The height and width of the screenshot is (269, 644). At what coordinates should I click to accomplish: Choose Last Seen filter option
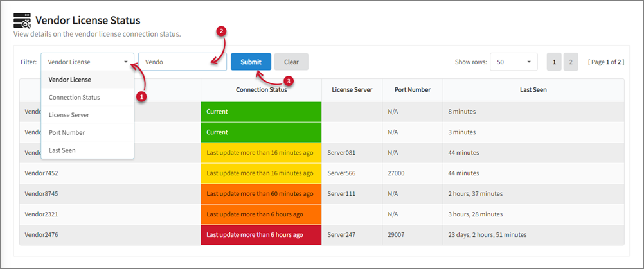coord(87,150)
